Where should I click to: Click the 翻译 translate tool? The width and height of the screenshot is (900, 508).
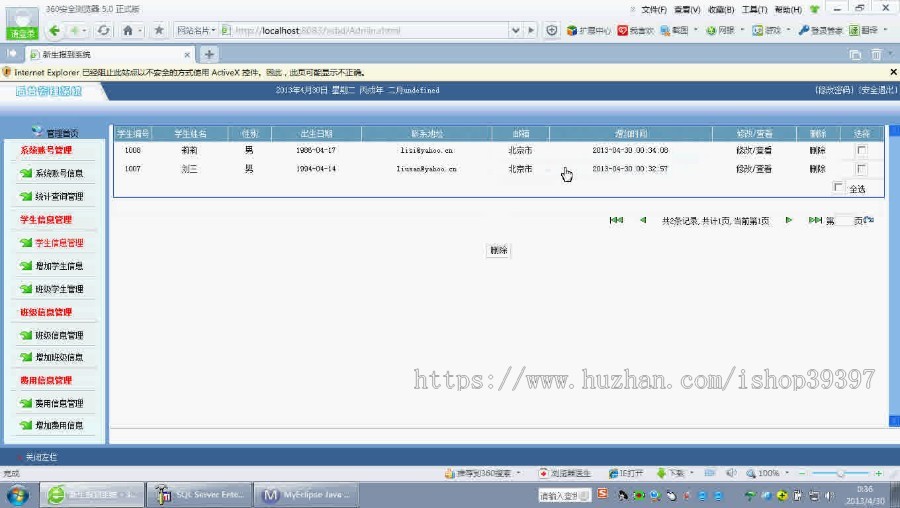coord(864,30)
